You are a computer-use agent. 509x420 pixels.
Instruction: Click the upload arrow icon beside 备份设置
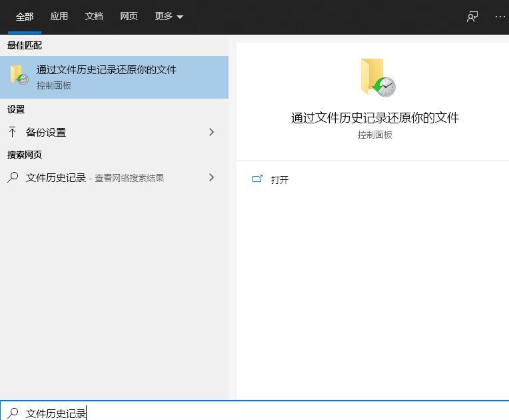13,132
